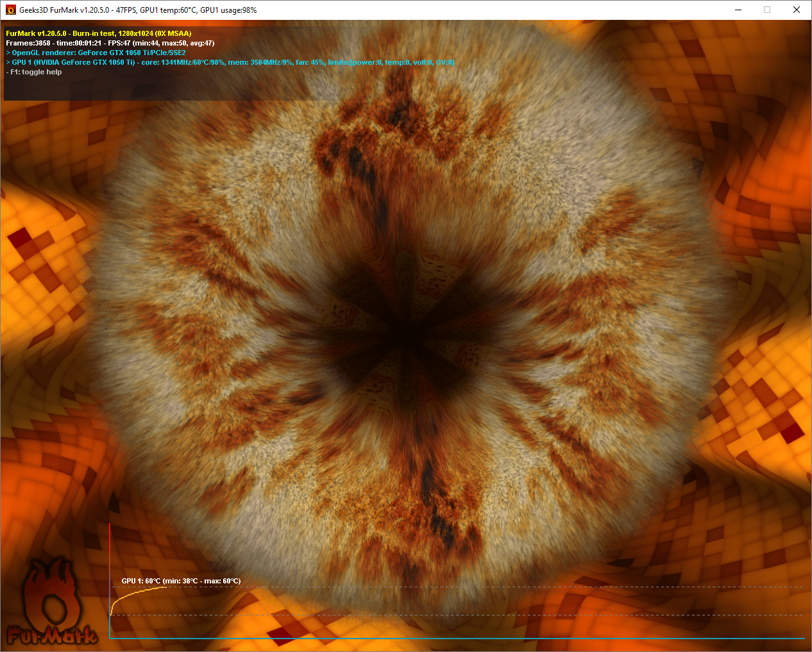Image resolution: width=812 pixels, height=652 pixels.
Task: Minimize the FurMark window
Action: pos(738,10)
